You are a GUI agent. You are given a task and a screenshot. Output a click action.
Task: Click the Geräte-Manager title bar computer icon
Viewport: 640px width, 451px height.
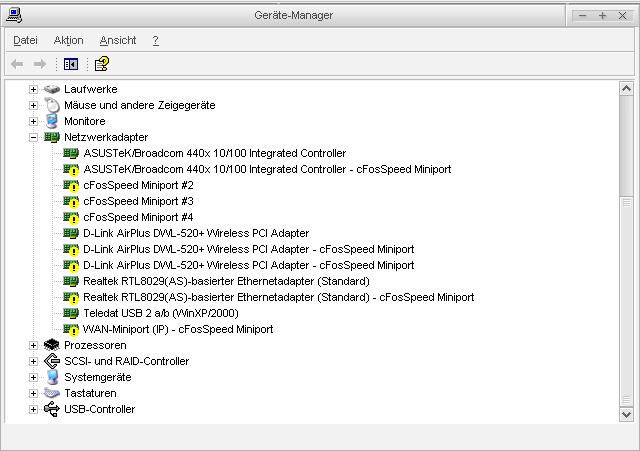pos(14,15)
